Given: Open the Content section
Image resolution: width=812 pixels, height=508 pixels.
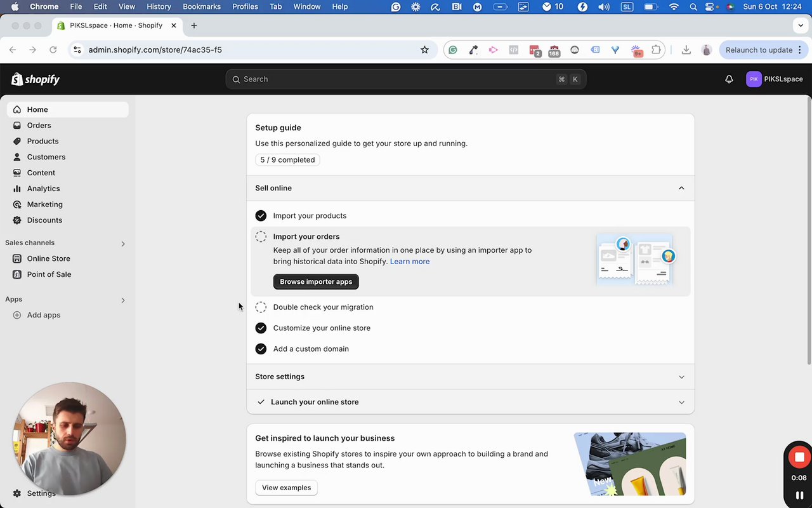Looking at the screenshot, I should tap(67, 173).
